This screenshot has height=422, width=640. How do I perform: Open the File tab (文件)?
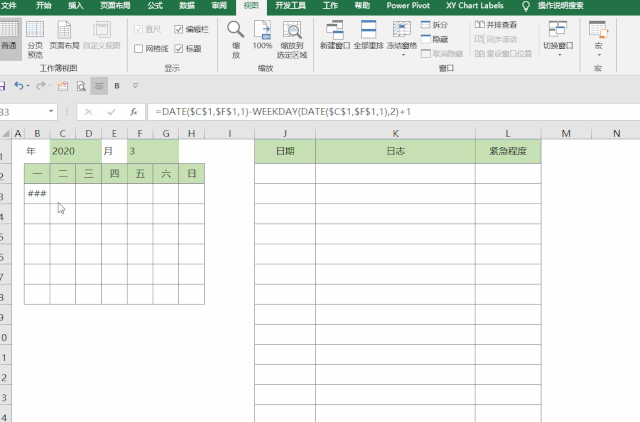[9, 6]
